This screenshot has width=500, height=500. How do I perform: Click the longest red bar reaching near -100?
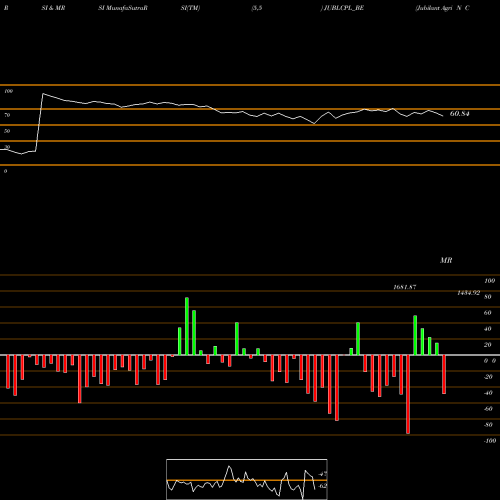(x=408, y=394)
